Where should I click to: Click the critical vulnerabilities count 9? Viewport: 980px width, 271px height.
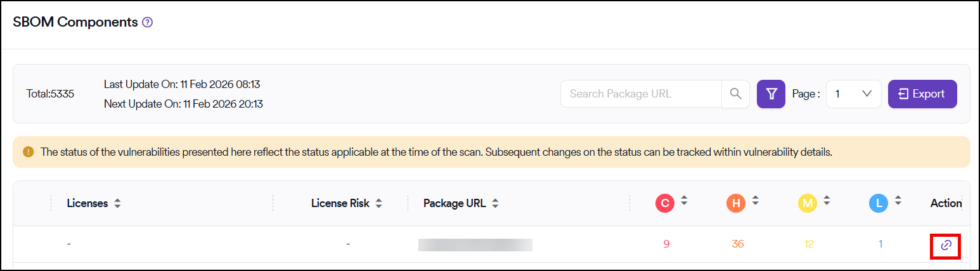pos(666,244)
